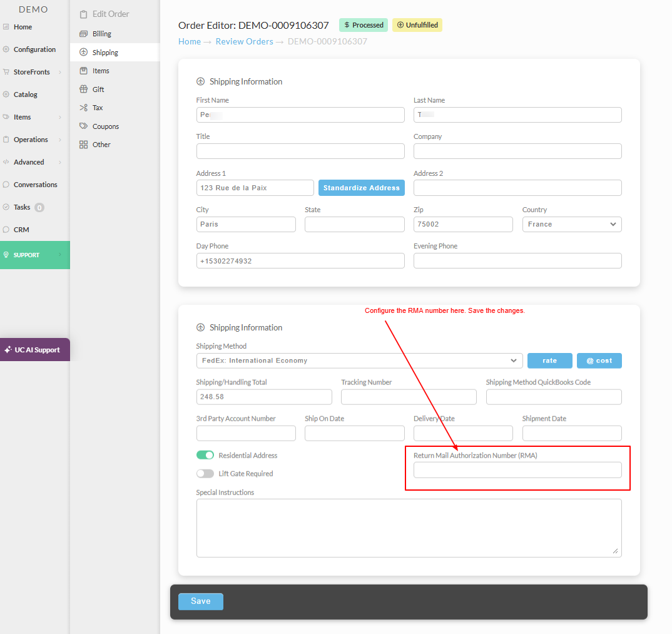The image size is (672, 634).
Task: Open the Coupons section
Action: point(115,126)
